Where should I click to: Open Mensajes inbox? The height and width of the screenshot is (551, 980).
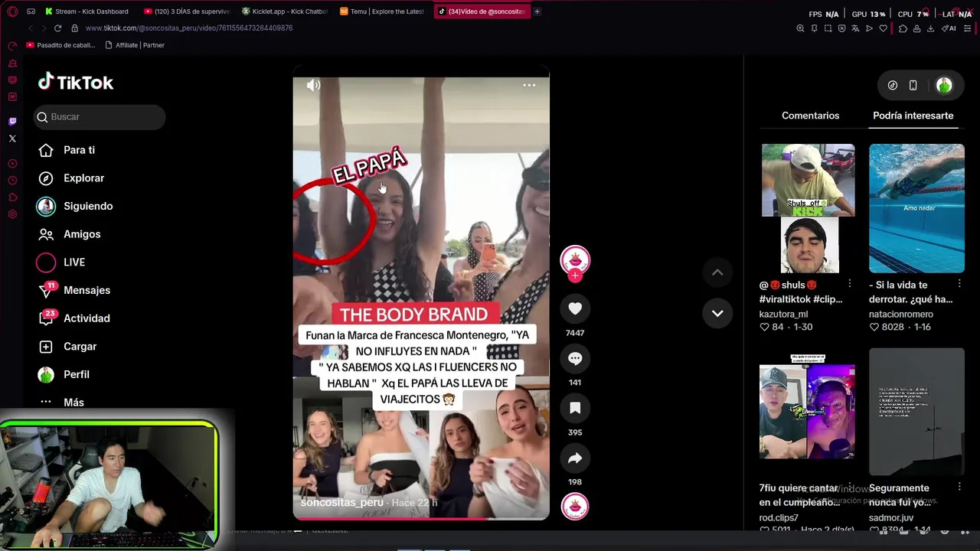coord(87,290)
